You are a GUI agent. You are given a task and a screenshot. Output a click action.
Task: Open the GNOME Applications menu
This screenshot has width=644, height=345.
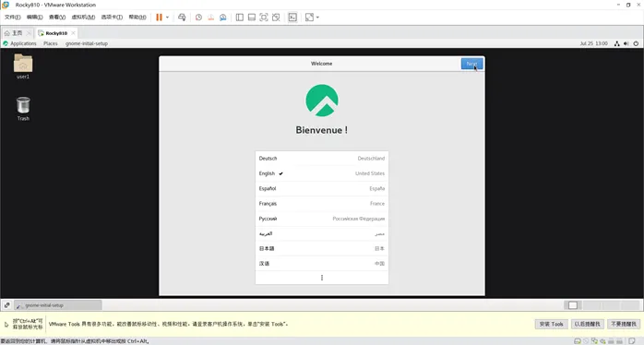coord(19,43)
